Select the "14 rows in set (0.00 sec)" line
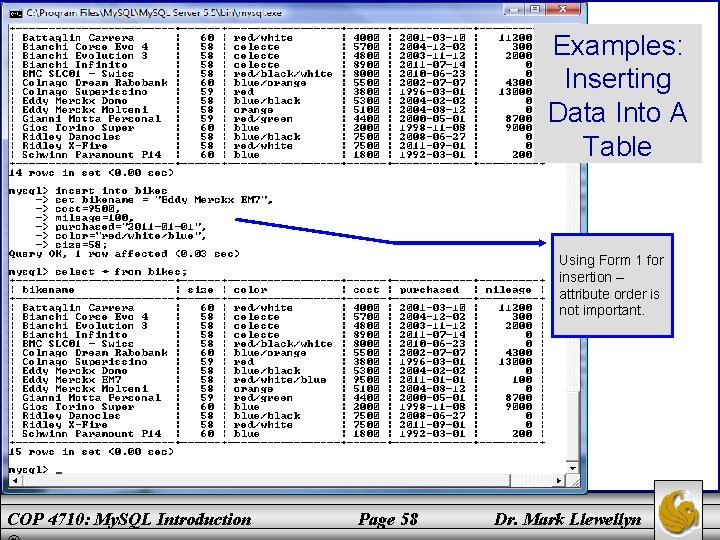Viewport: 720px width, 540px height. point(91,173)
